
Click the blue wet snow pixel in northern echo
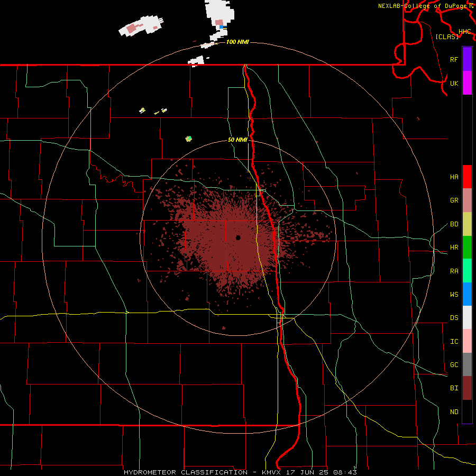221,27
